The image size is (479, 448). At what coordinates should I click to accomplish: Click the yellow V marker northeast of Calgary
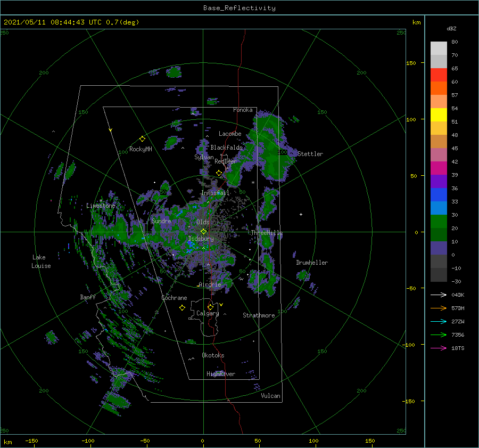[x=221, y=305]
